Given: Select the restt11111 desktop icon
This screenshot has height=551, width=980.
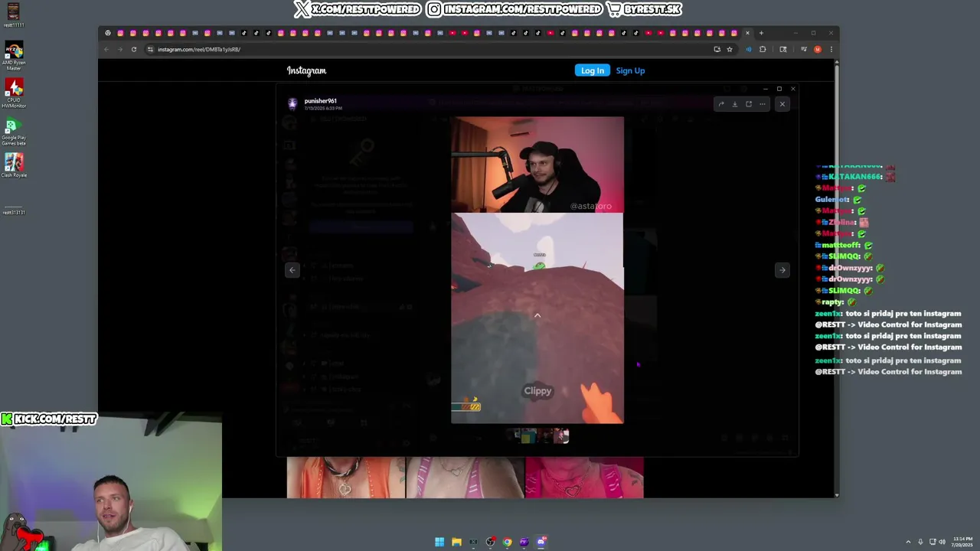Looking at the screenshot, I should tap(14, 15).
